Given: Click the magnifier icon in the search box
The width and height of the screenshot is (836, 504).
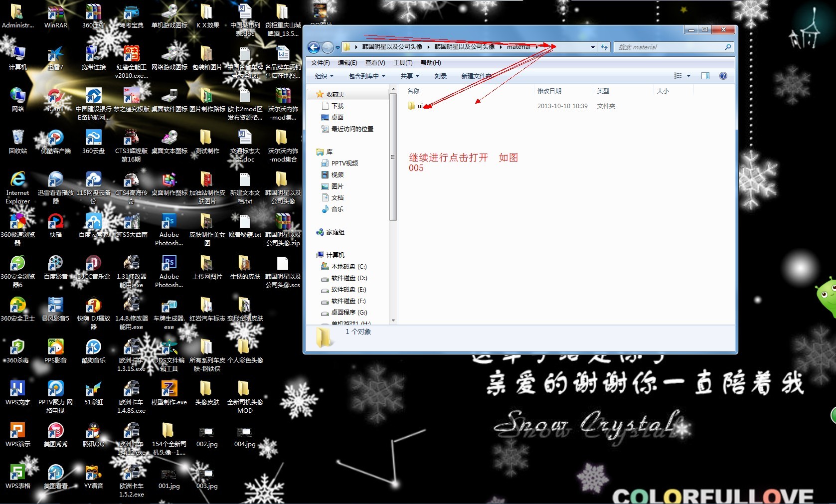Looking at the screenshot, I should (728, 47).
